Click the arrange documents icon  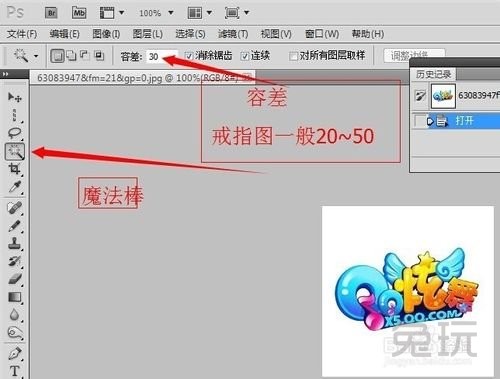tap(195, 13)
